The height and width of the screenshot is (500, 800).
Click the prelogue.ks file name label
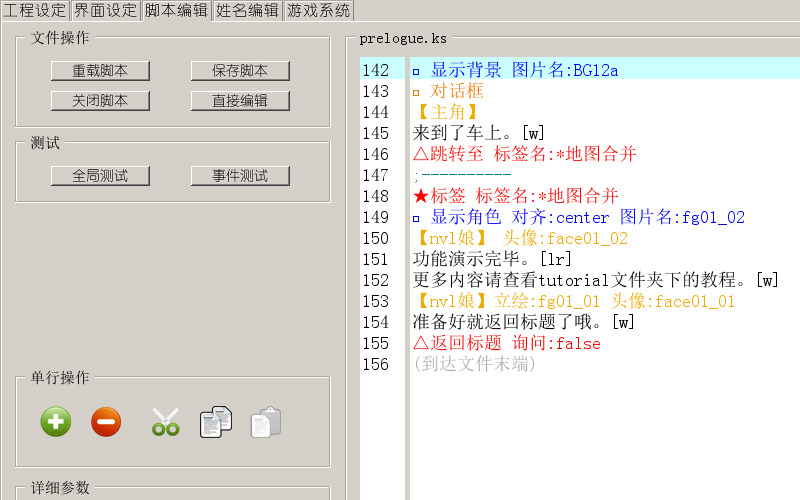click(403, 38)
